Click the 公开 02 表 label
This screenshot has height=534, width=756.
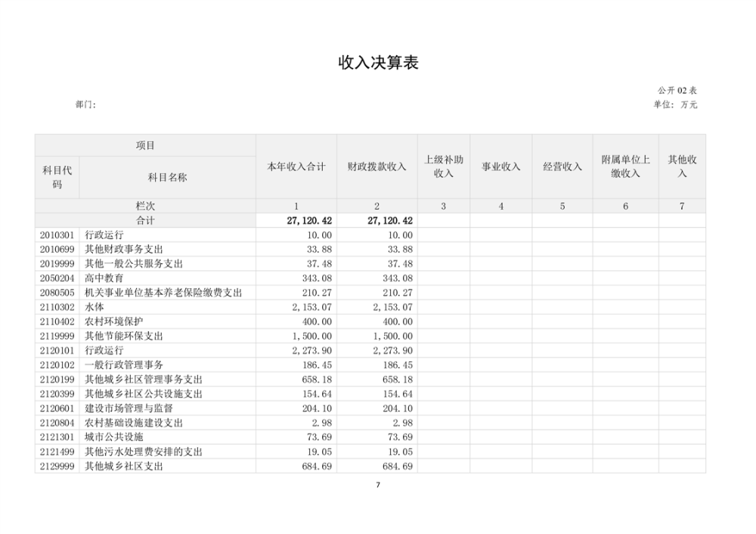[677, 90]
